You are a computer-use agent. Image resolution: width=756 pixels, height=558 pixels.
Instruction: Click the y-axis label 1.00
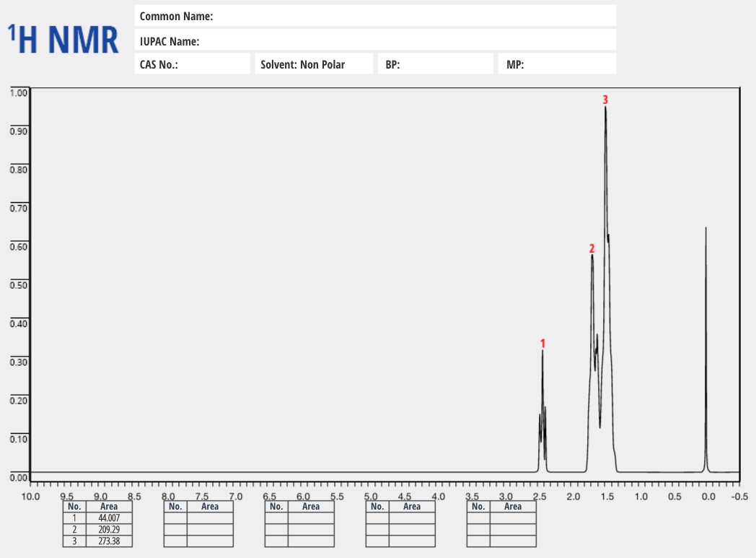point(19,92)
